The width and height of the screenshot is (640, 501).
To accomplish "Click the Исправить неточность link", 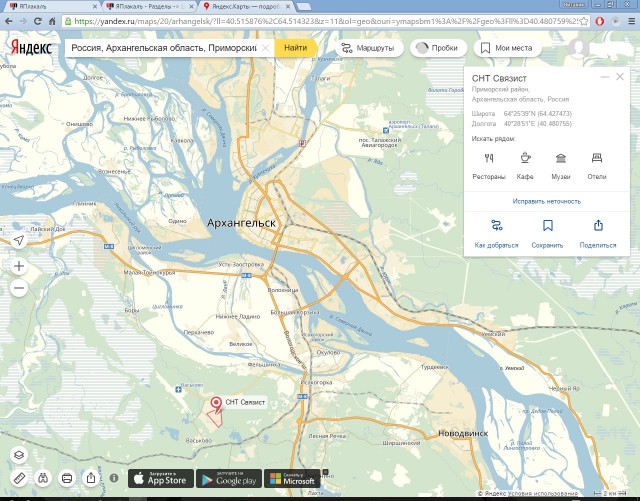I will pyautogui.click(x=547, y=201).
